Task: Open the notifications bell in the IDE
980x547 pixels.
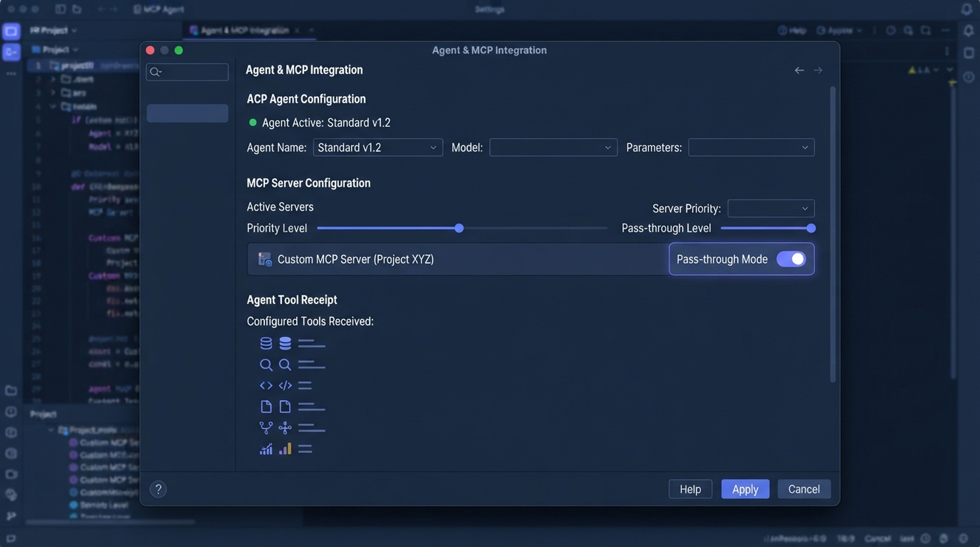Action: click(x=968, y=30)
